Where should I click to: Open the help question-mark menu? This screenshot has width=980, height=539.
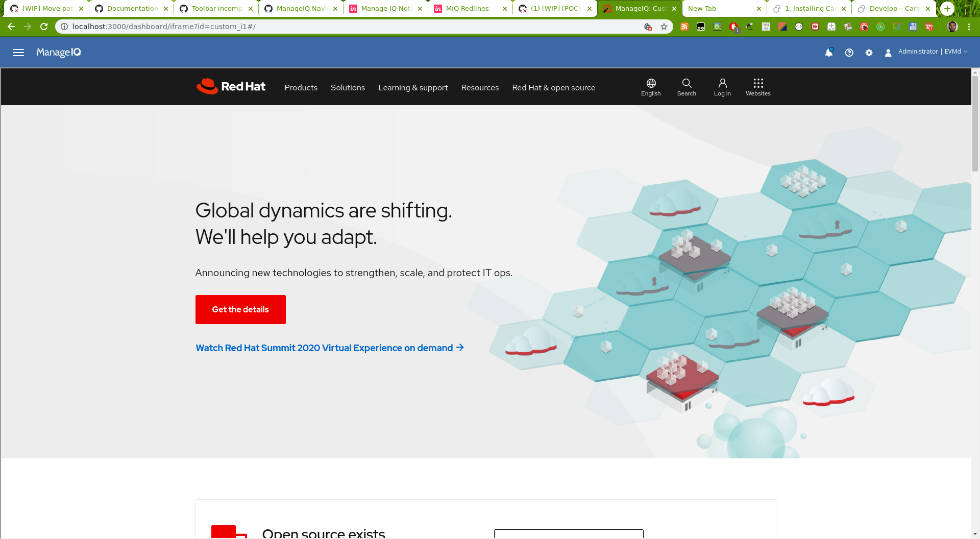[x=849, y=53]
